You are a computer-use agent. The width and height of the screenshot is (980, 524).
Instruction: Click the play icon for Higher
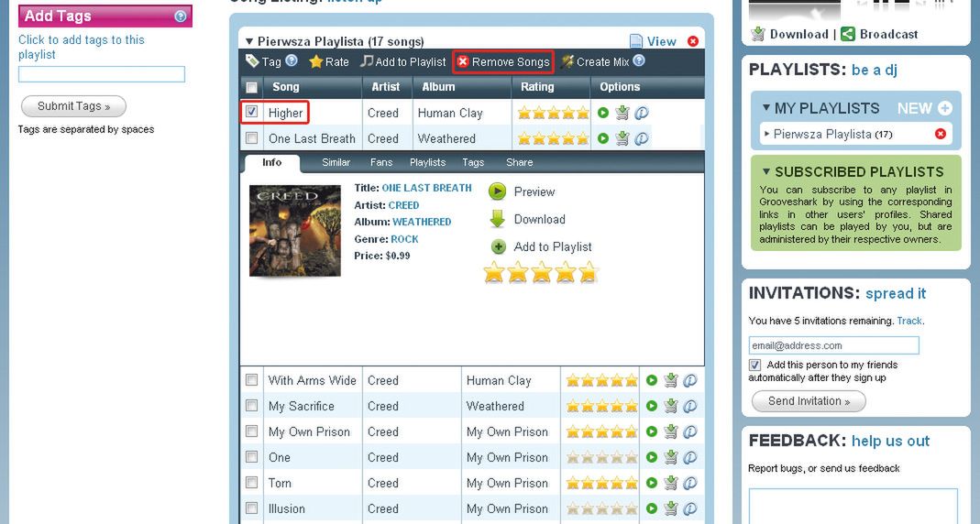point(603,113)
